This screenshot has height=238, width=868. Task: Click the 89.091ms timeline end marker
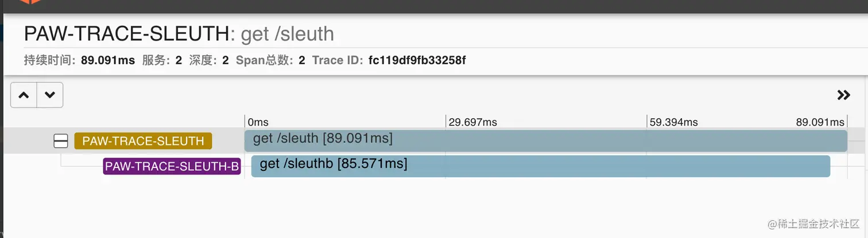[x=820, y=122]
